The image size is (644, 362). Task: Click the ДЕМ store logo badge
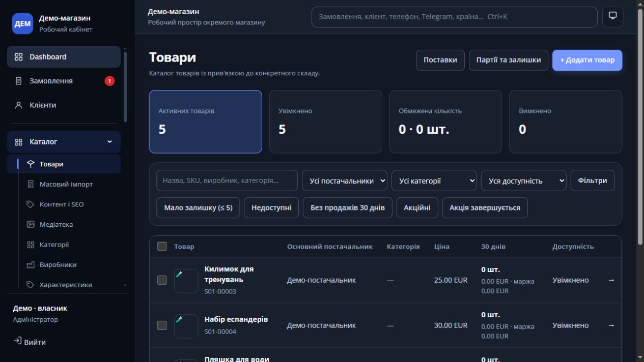pyautogui.click(x=22, y=24)
